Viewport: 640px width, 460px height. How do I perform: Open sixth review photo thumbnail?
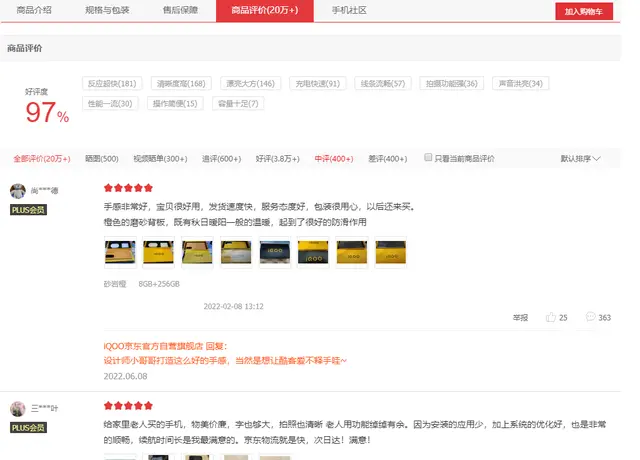[313, 252]
